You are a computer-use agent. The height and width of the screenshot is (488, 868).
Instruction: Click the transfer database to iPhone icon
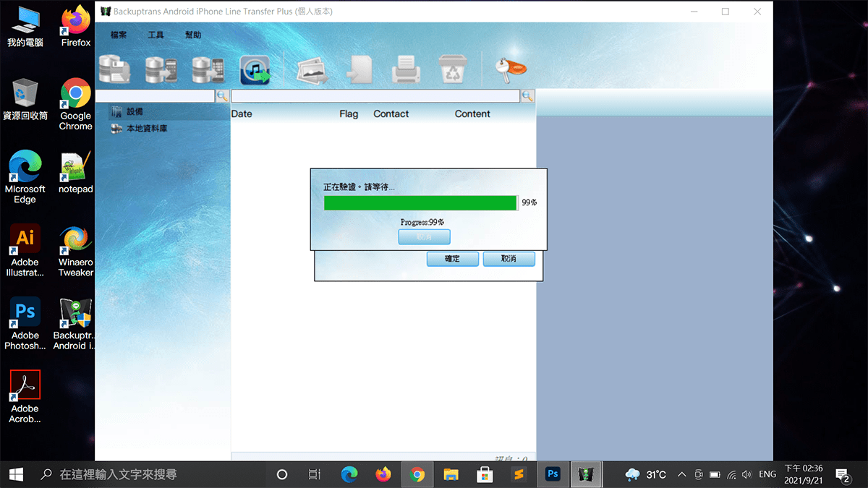[208, 70]
